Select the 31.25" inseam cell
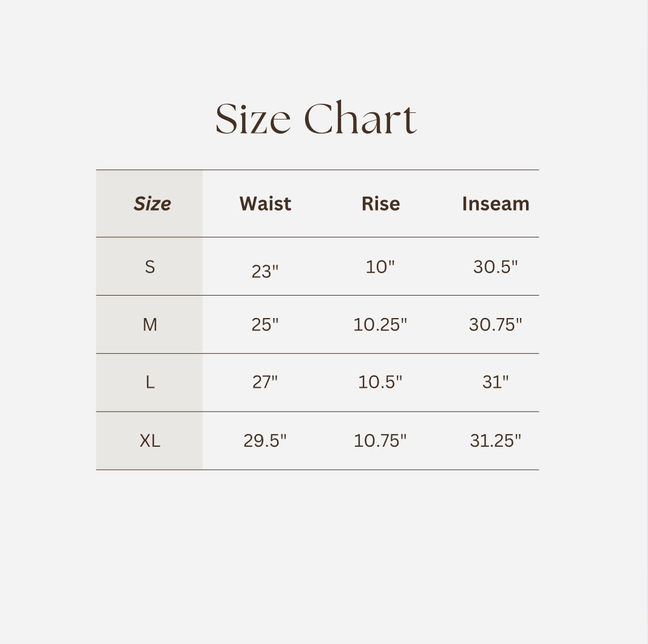Viewport: 648px width, 644px height. tap(496, 440)
